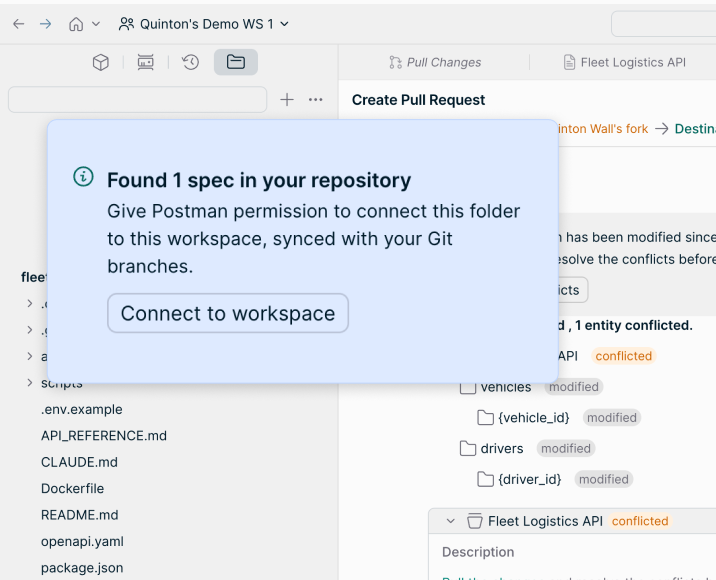The height and width of the screenshot is (580, 716).
Task: Click the {vehicle_id} folder icon
Action: (485, 418)
